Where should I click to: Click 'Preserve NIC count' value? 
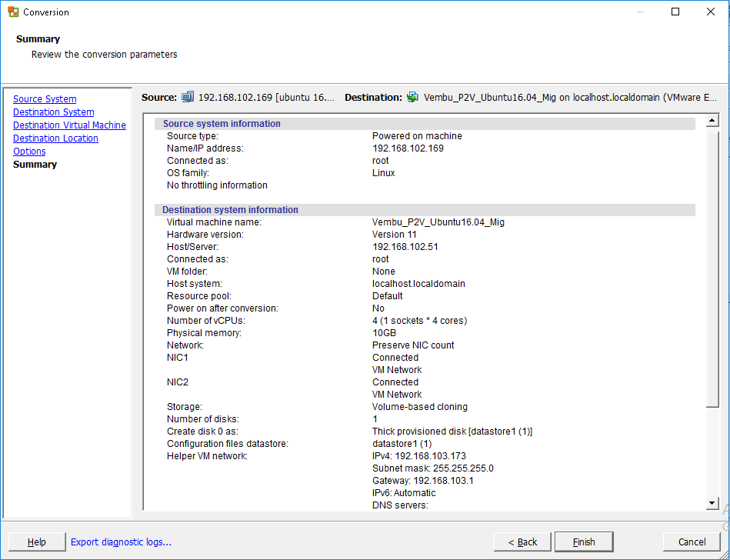(x=413, y=345)
